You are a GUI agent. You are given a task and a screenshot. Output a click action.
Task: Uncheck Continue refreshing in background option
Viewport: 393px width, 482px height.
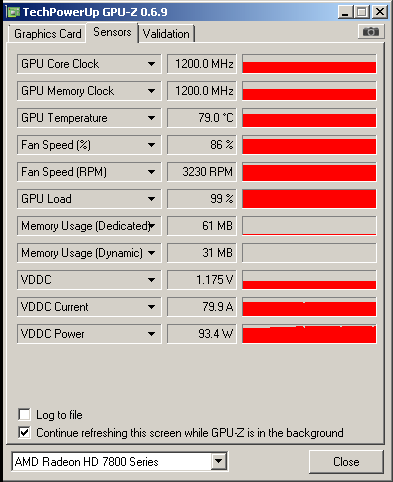[x=24, y=433]
